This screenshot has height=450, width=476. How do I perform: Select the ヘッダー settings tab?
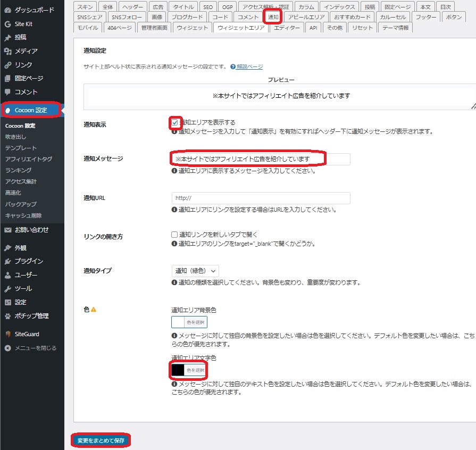tap(132, 7)
